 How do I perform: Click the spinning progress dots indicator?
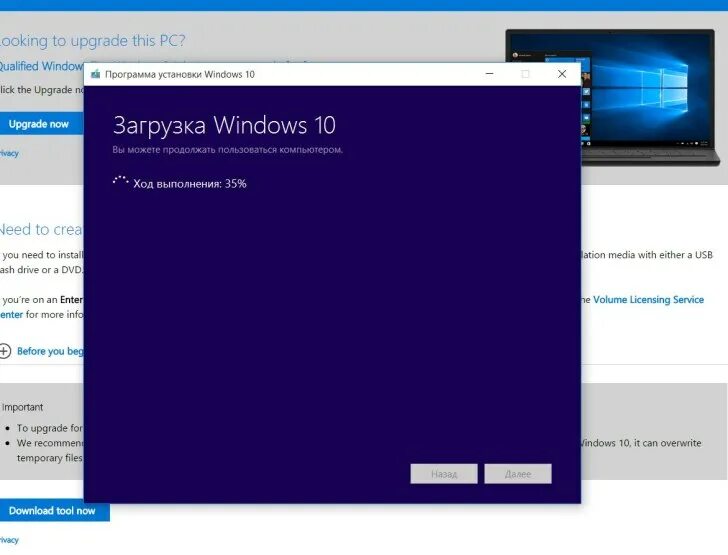click(x=120, y=181)
